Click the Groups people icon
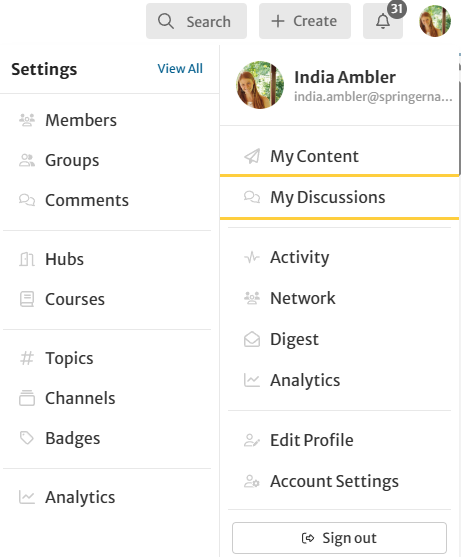 click(x=27, y=160)
